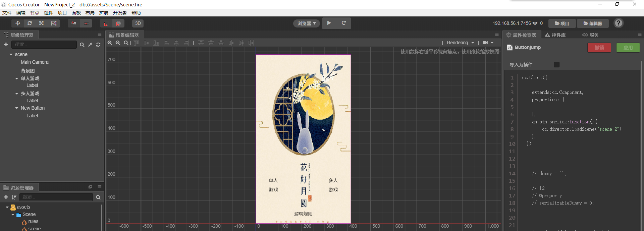Reset scene editor zoom
The width and height of the screenshot is (644, 231).
[126, 43]
